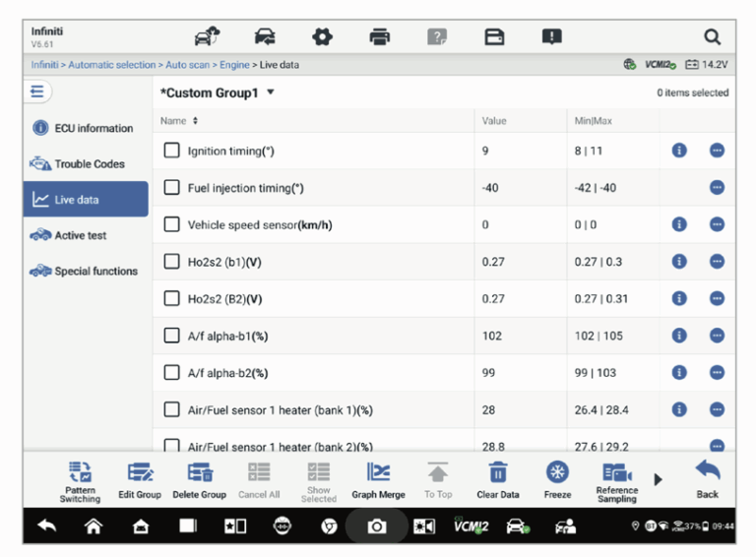Open Graph Merge in bottom toolbar

click(x=378, y=473)
